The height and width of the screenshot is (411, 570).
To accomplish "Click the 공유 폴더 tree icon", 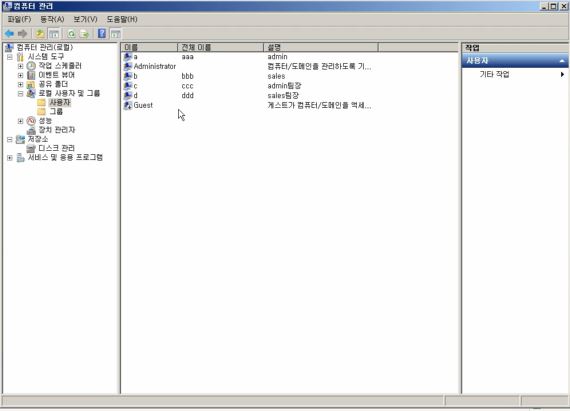I will point(32,84).
